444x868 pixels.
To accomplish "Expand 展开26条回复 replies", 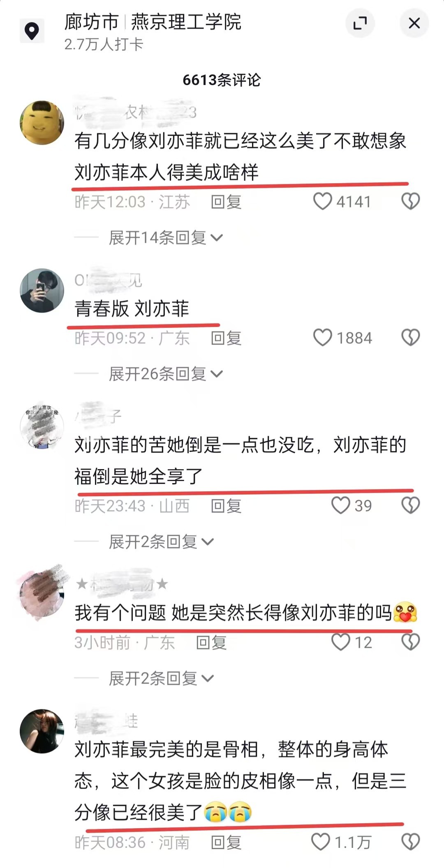I will pyautogui.click(x=166, y=374).
